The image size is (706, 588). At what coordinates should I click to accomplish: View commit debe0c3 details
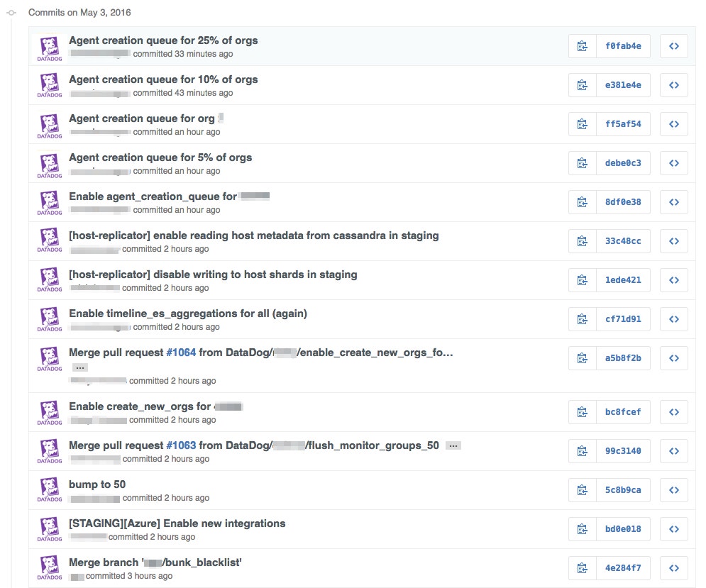point(623,162)
